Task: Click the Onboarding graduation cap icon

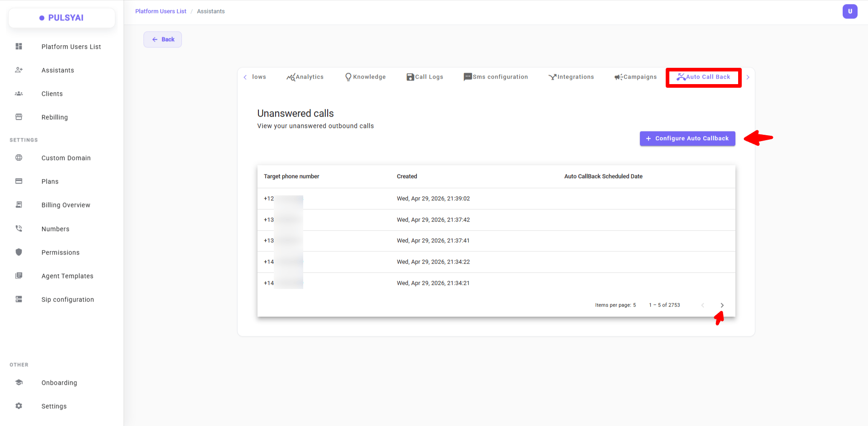Action: 19,382
